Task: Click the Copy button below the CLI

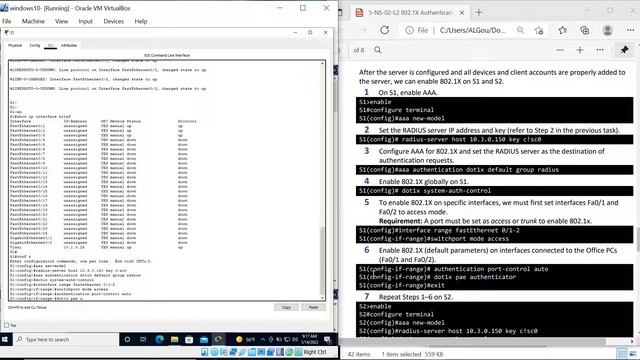Action: (x=287, y=307)
